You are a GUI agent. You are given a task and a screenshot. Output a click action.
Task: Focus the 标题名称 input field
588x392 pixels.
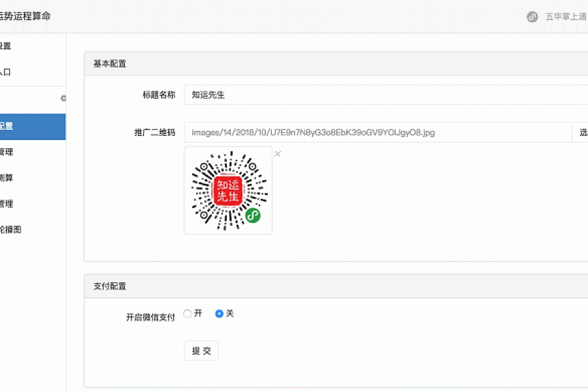tap(386, 95)
